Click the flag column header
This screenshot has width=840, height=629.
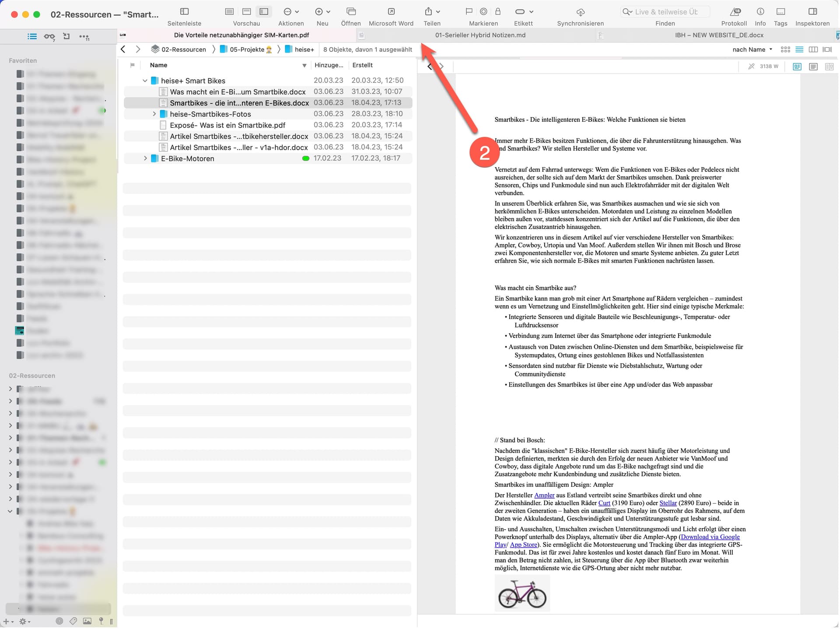click(x=132, y=65)
